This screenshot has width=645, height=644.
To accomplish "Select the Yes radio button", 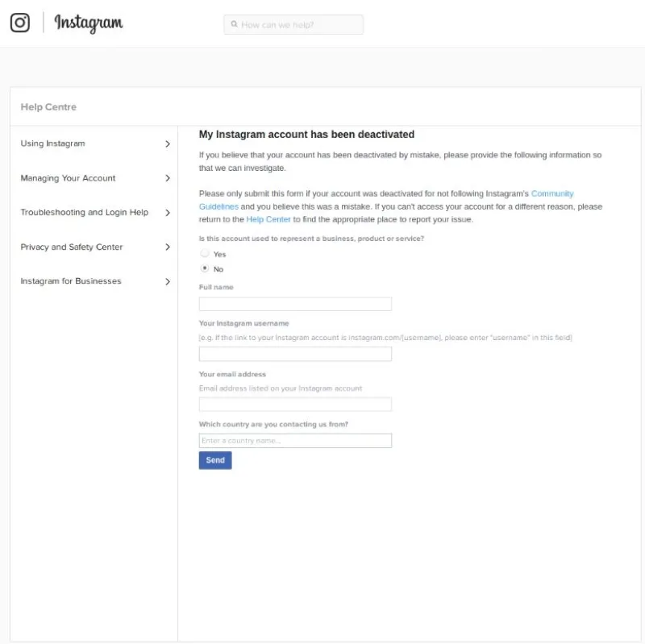I will [205, 253].
